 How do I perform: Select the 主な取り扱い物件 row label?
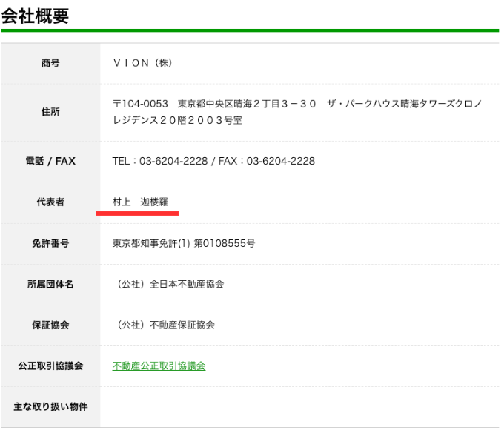pos(50,407)
